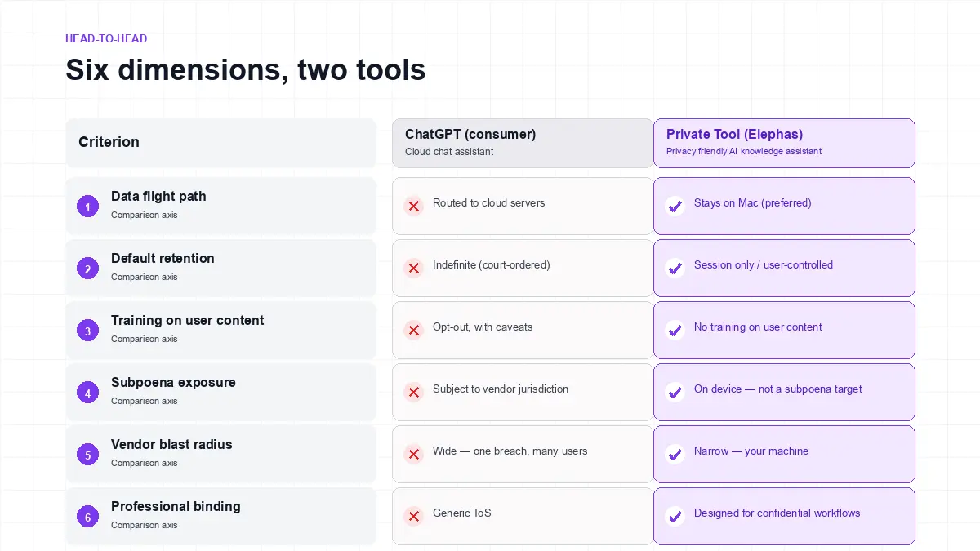Click Comparison axis under Data flight path
The height and width of the screenshot is (551, 980).
coord(145,216)
